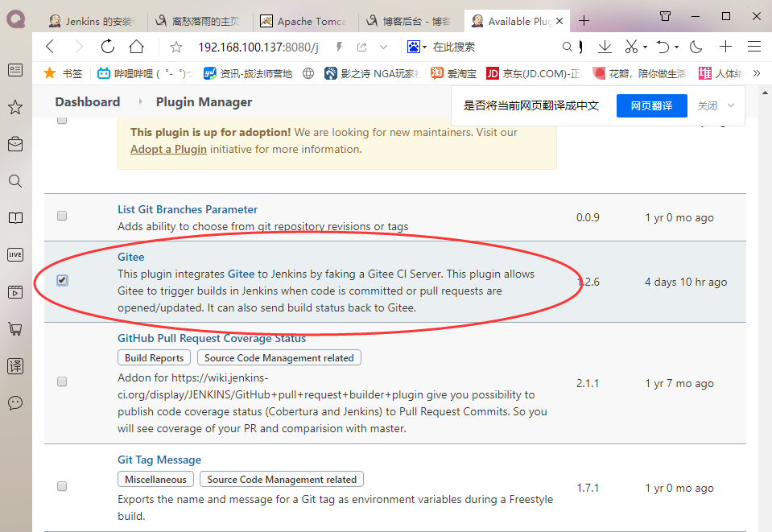772x532 pixels.
Task: Open the Baidu search engine selector
Action: click(x=417, y=47)
